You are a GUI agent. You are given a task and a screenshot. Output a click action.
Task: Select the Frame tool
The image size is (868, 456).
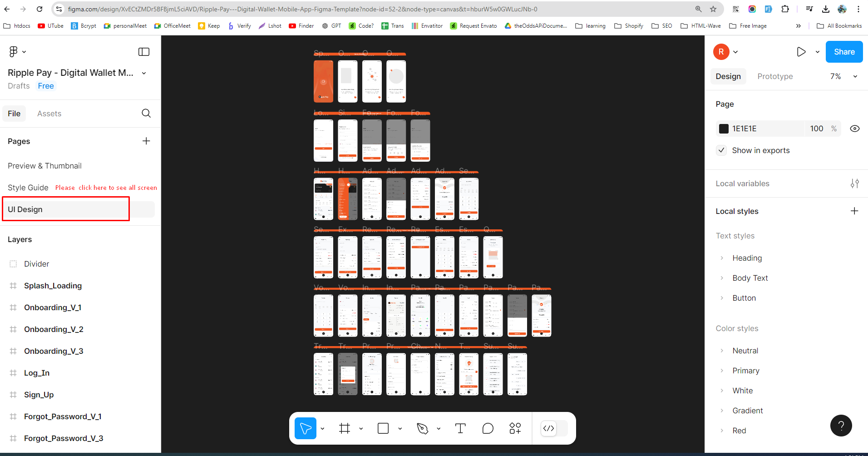click(345, 428)
